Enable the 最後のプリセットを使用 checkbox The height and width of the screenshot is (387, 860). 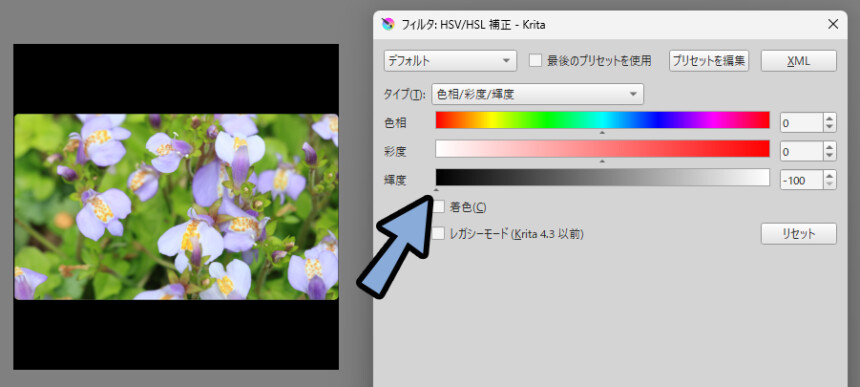(535, 61)
